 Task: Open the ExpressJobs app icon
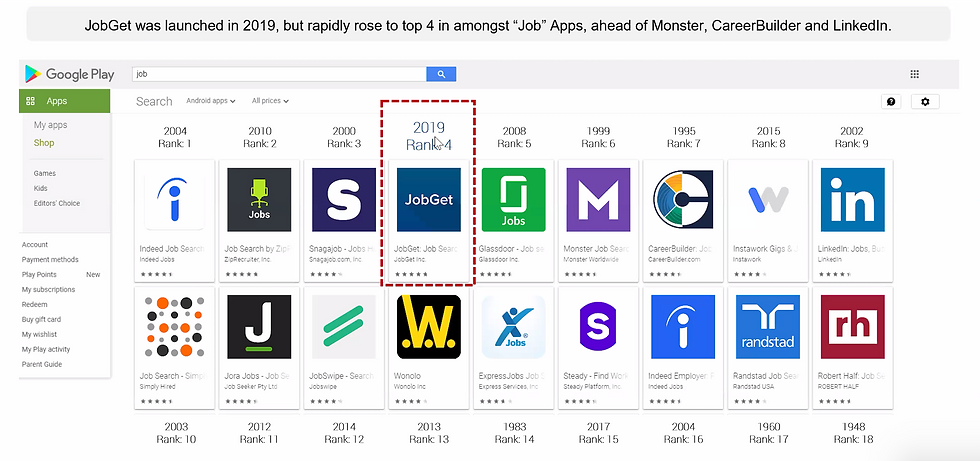coord(514,327)
